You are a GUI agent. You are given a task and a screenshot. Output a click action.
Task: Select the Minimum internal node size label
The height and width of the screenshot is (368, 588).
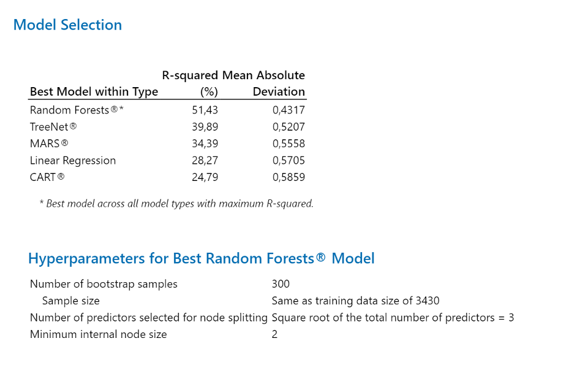[98, 334]
